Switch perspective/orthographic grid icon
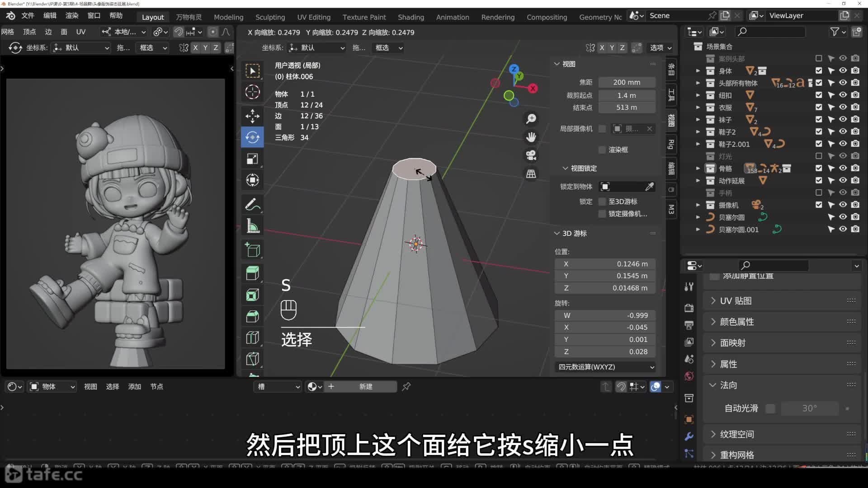 (531, 174)
